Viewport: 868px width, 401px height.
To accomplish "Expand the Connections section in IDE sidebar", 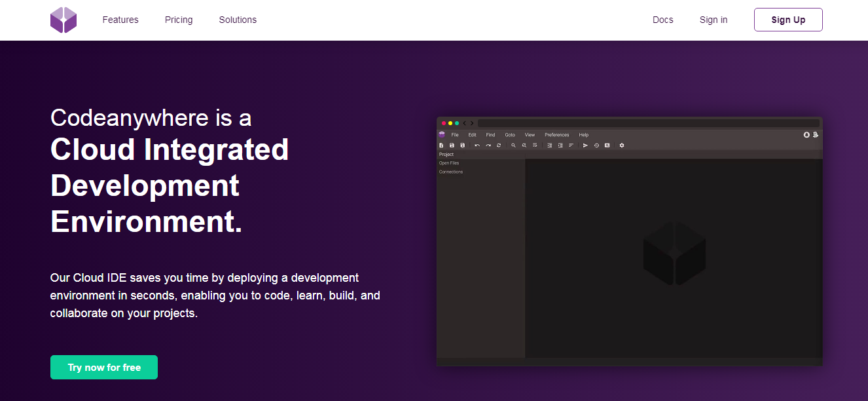I will click(451, 172).
